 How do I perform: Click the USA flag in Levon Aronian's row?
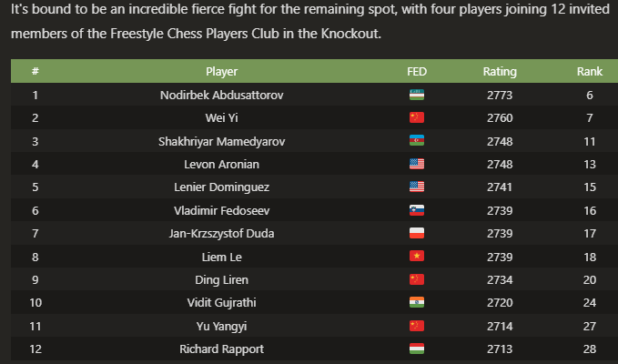[417, 164]
